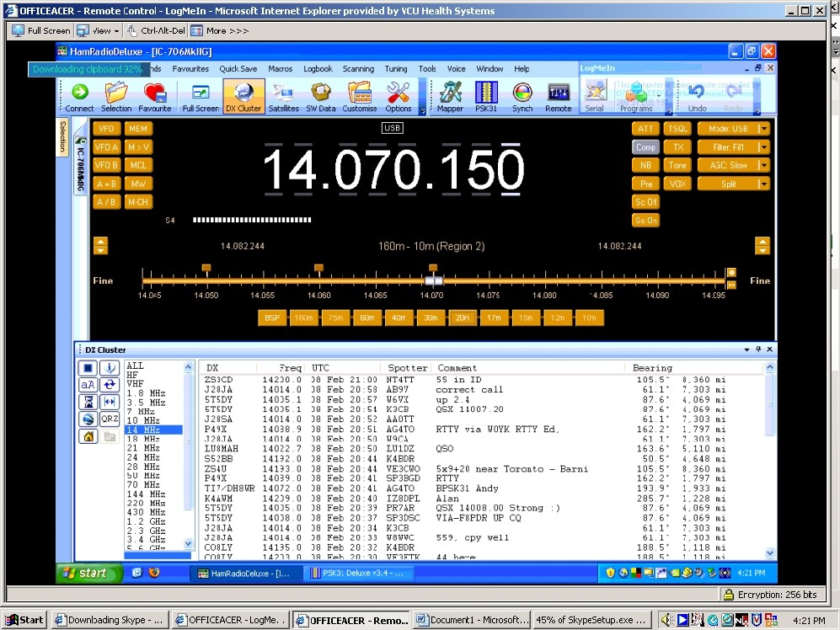Open the Customise tool

[360, 96]
